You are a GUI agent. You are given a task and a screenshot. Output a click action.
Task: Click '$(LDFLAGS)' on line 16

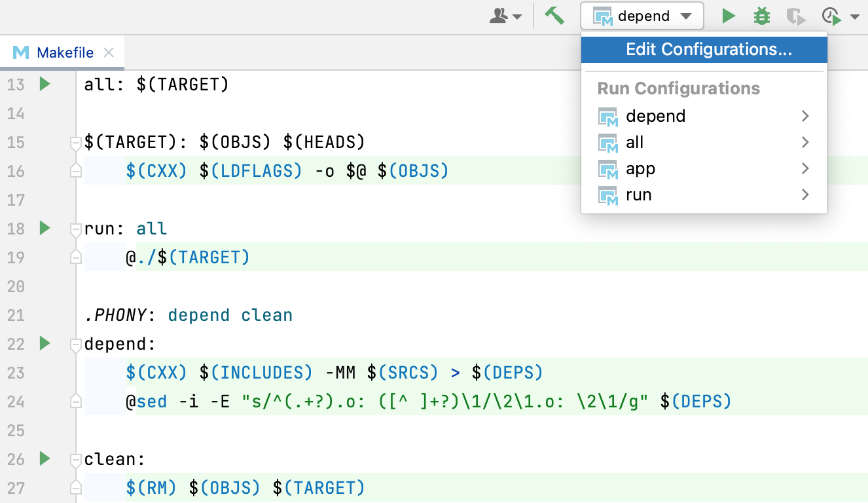point(251,171)
